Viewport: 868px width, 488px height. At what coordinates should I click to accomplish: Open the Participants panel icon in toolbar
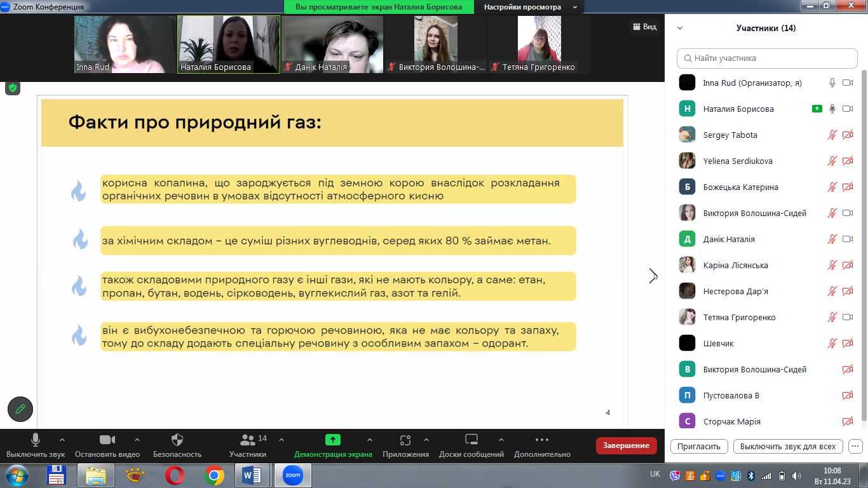(x=247, y=440)
